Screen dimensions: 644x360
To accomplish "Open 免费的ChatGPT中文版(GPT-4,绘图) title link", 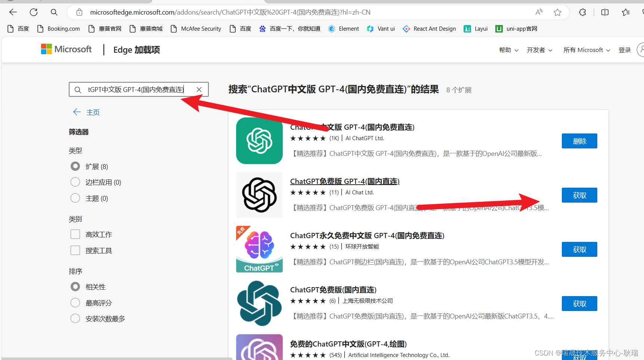I will pyautogui.click(x=349, y=344).
